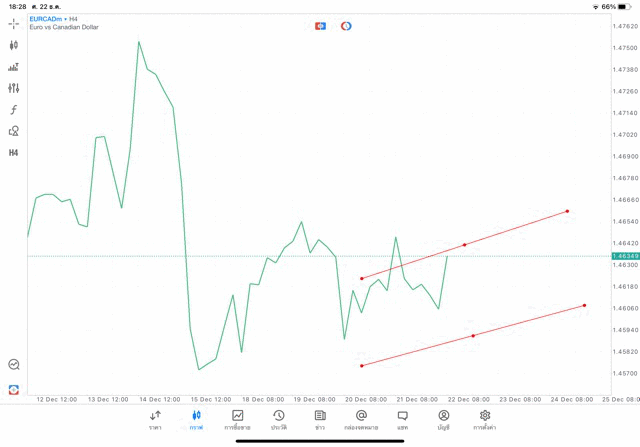Open the chart-check icon at lower left
The height and width of the screenshot is (447, 640).
pyautogui.click(x=14, y=365)
